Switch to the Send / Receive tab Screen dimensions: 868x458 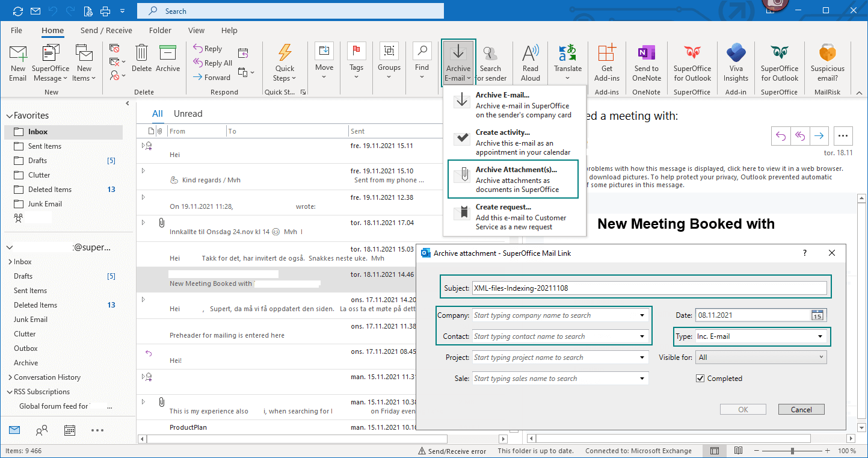(x=106, y=30)
